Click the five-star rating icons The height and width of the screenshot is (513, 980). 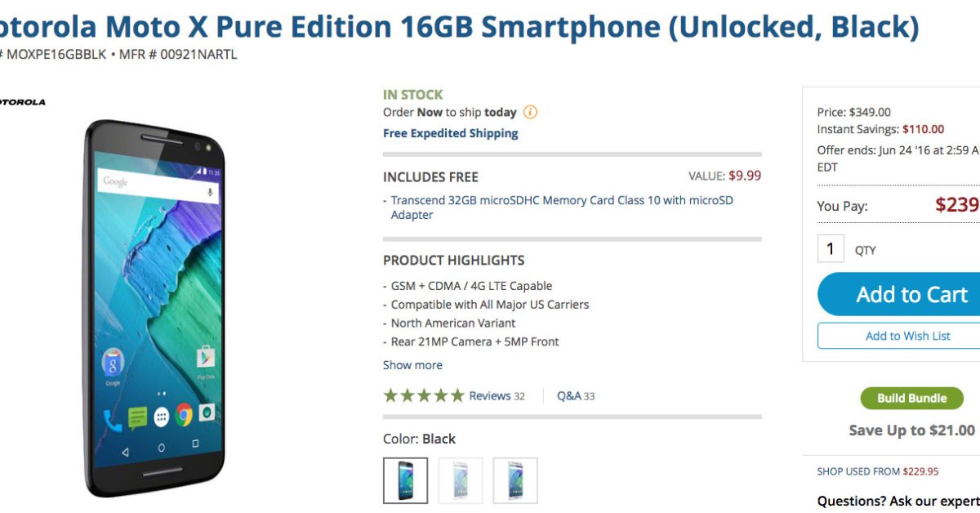[x=424, y=396]
